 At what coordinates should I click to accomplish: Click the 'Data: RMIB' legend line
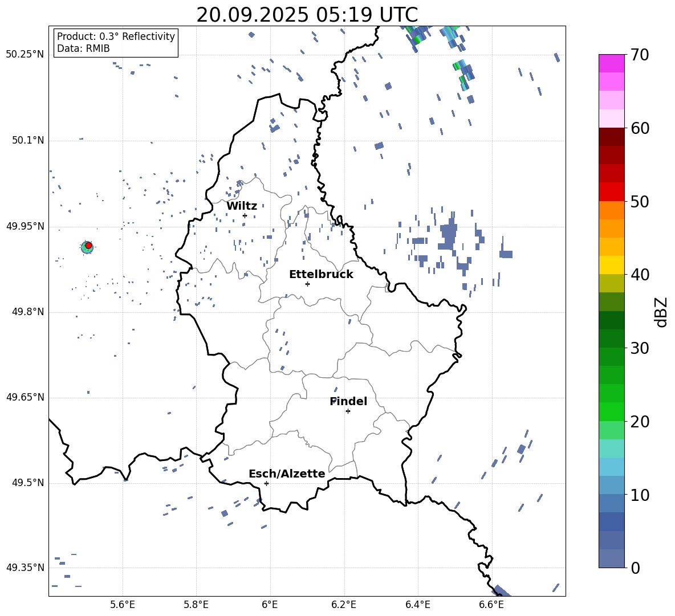point(83,48)
